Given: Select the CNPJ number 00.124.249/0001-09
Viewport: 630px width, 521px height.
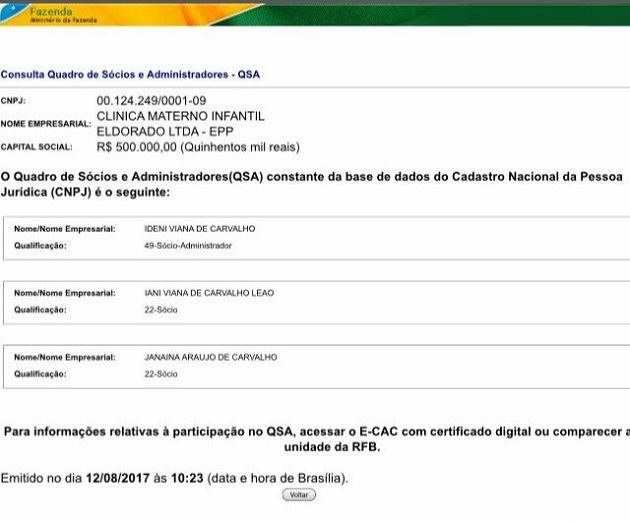Looking at the screenshot, I should click(151, 101).
